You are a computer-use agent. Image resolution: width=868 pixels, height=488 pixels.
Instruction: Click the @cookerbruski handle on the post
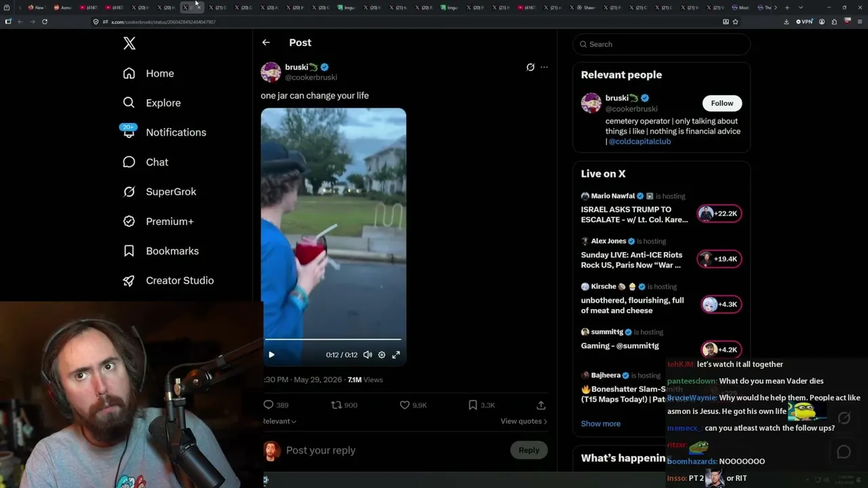pyautogui.click(x=311, y=77)
